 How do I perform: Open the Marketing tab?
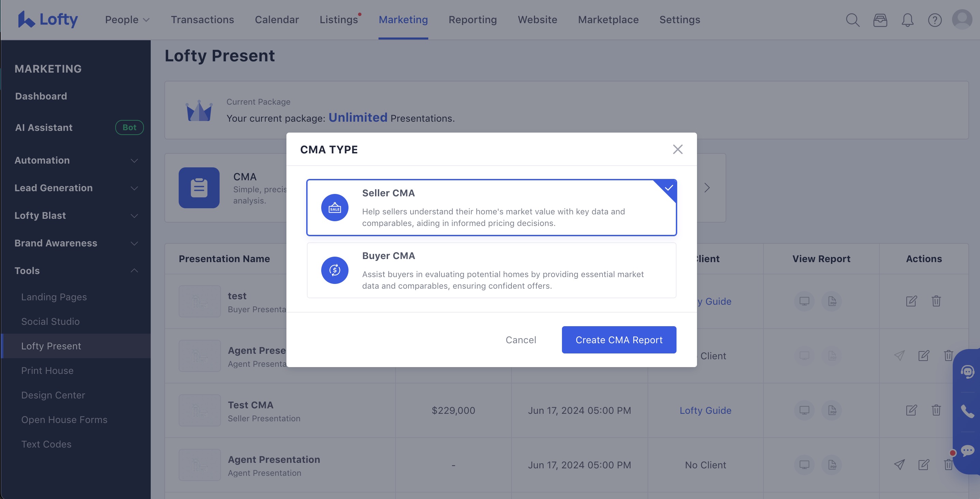403,20
